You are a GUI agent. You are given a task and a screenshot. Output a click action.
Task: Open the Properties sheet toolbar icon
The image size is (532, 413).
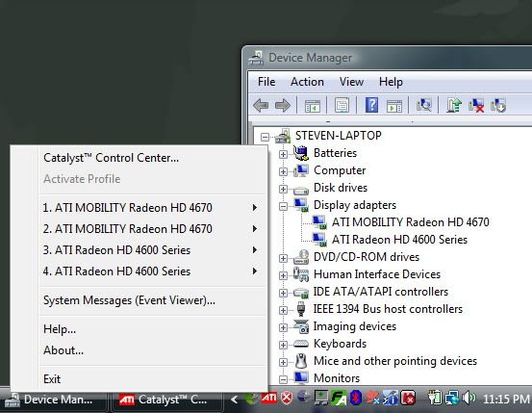(x=342, y=105)
